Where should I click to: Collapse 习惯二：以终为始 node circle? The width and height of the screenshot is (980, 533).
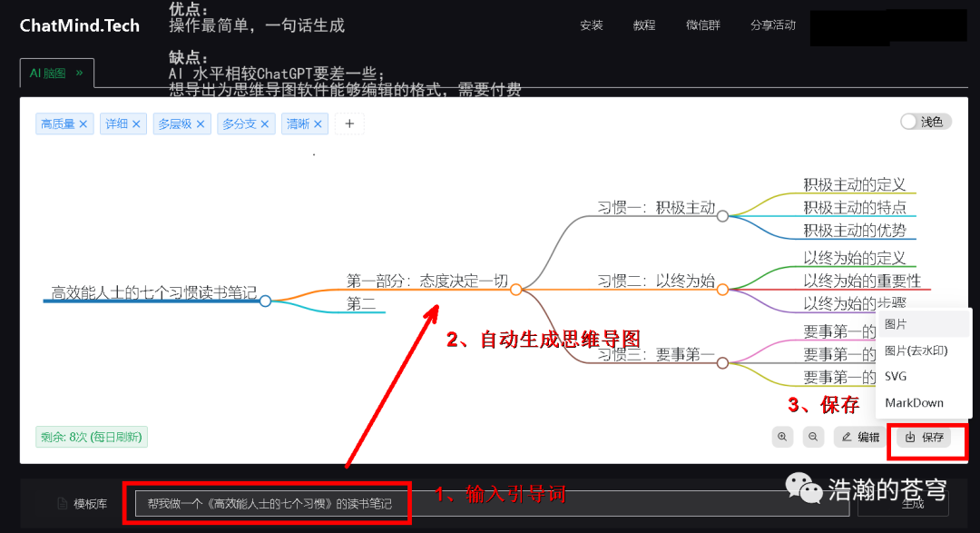coord(722,290)
